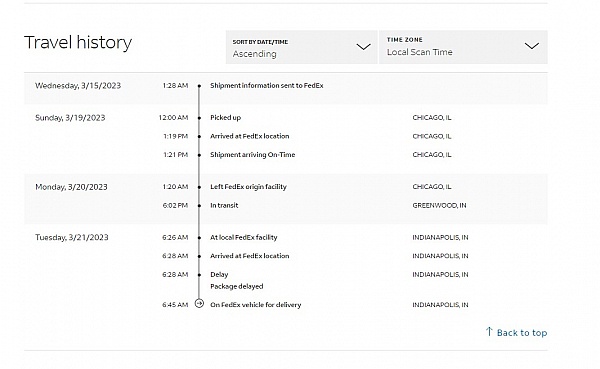Screen dimensions: 600x369
Task: Click the 6:26 AM timestamp
Action: pos(175,237)
